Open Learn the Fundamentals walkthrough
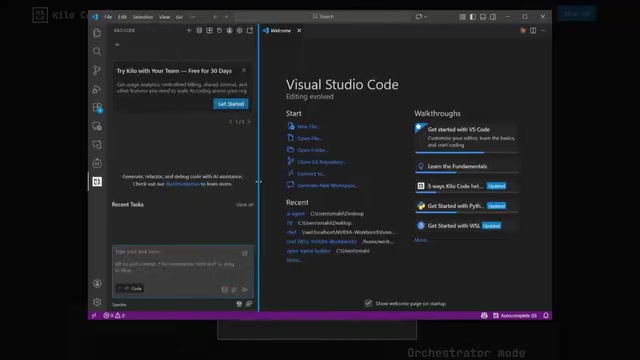Viewport: 640px width, 360px height. (x=467, y=166)
